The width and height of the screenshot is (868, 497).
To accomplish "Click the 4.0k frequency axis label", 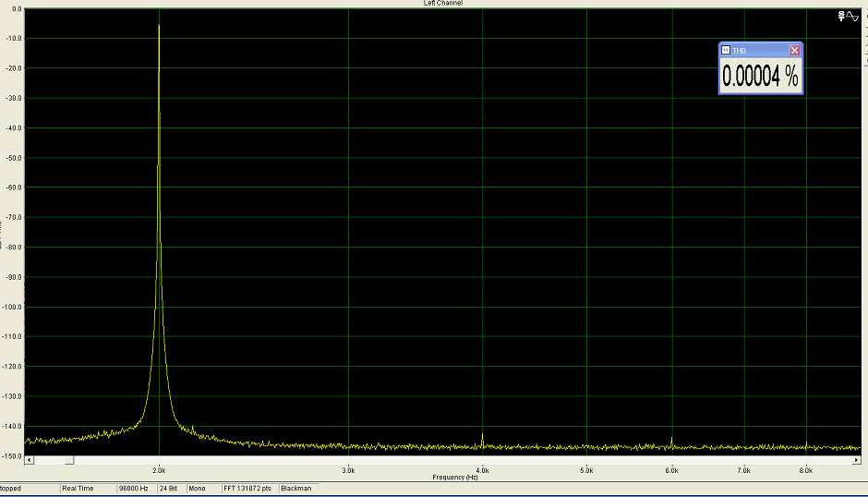I will [482, 470].
